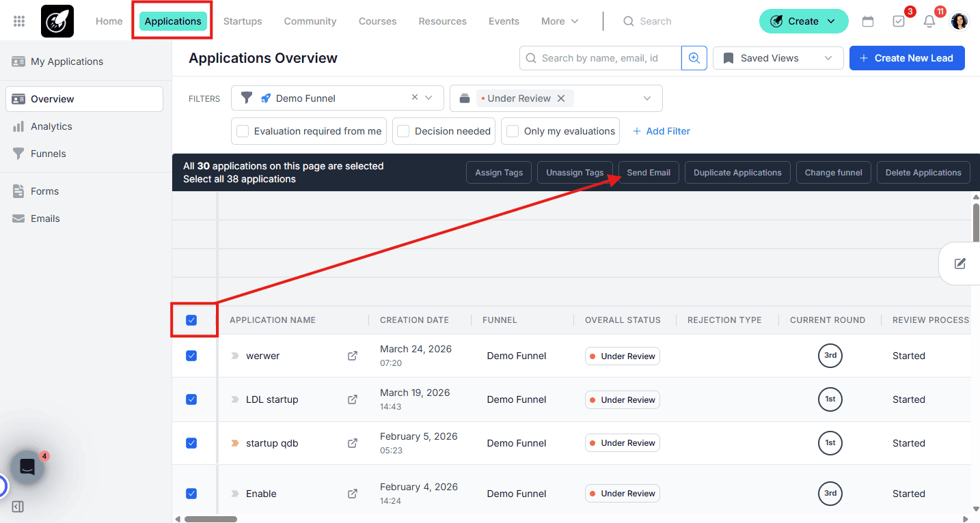Open the tasks checklist icon with badge
The height and width of the screenshot is (523, 980).
coord(899,21)
